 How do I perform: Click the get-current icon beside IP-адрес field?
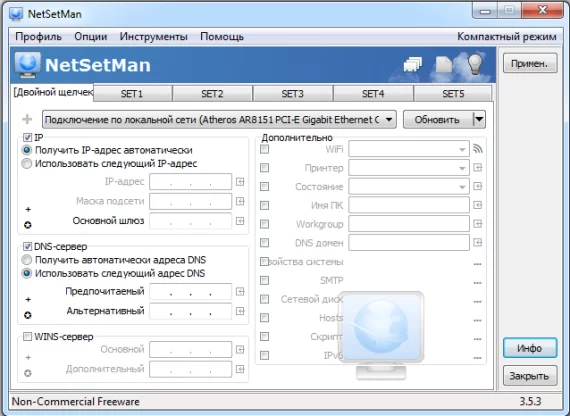point(240,181)
